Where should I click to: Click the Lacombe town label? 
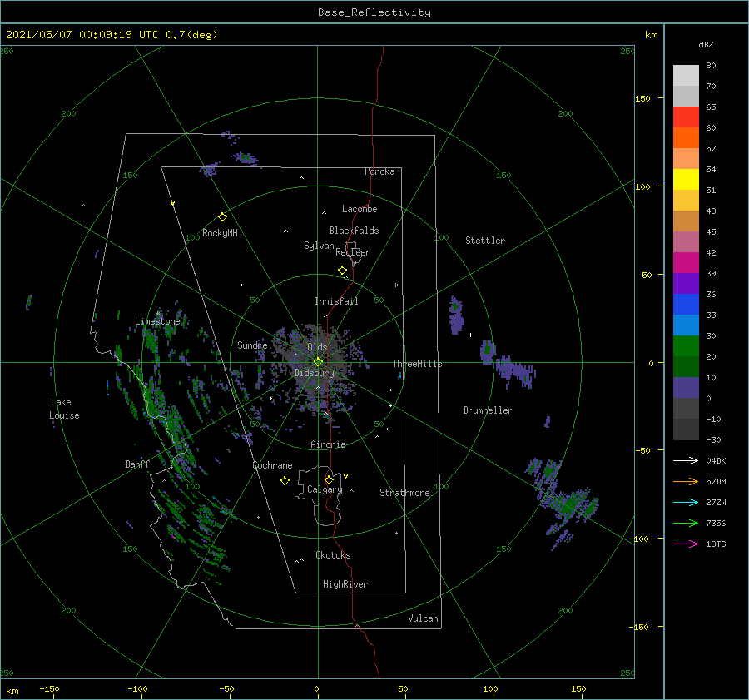pos(360,209)
